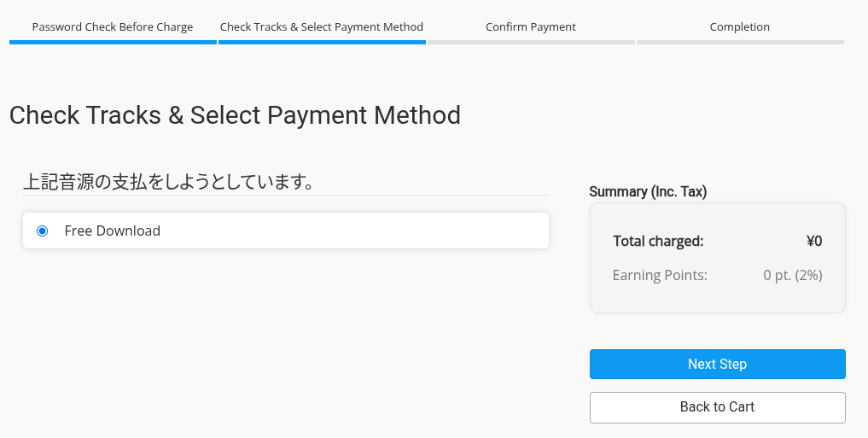This screenshot has width=868, height=438.
Task: Click the Next Step button
Action: click(x=717, y=364)
